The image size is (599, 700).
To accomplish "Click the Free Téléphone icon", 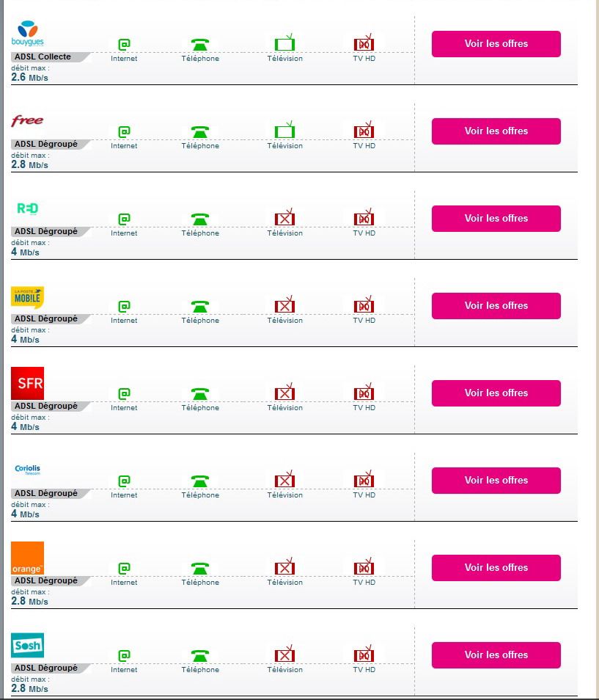I will 199,132.
